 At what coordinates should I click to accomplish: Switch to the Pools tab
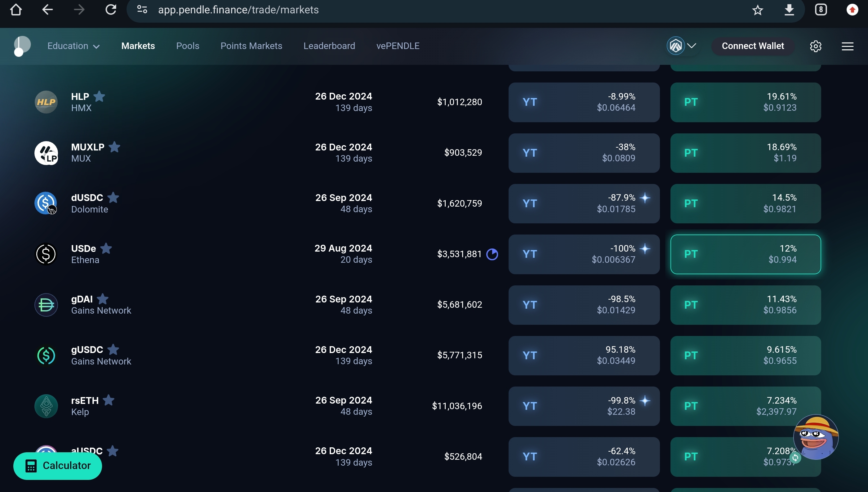coord(187,46)
